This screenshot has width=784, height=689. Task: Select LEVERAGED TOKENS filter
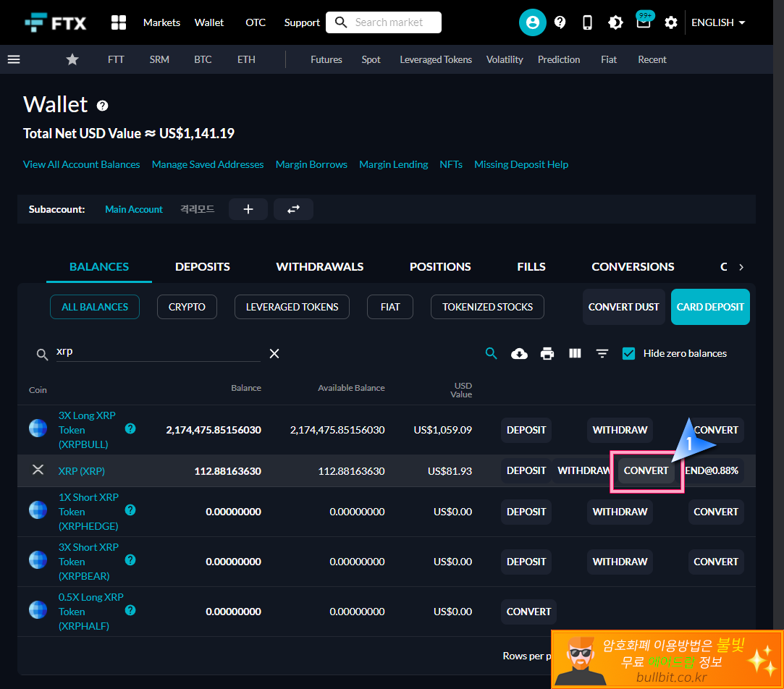coord(292,307)
